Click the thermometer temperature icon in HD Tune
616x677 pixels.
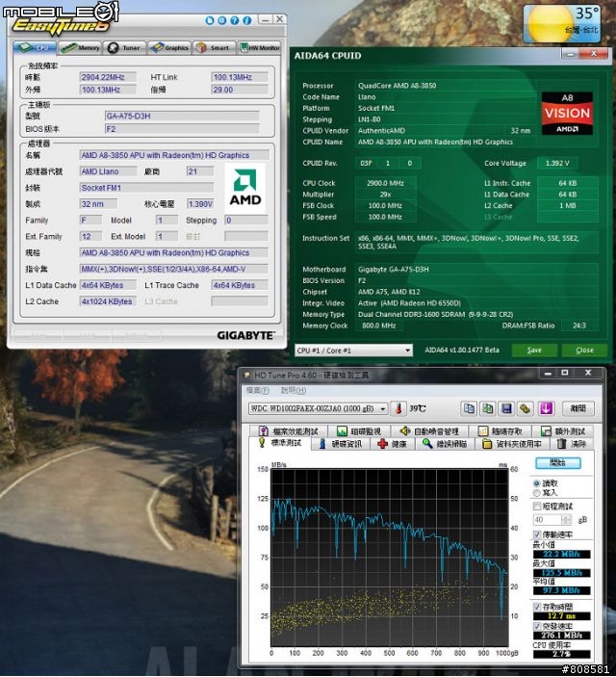(x=398, y=408)
